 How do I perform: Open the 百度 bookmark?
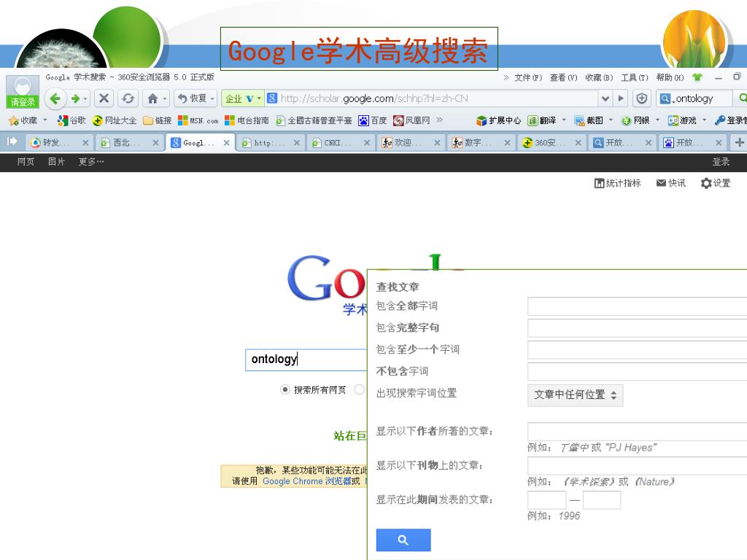coord(373,120)
